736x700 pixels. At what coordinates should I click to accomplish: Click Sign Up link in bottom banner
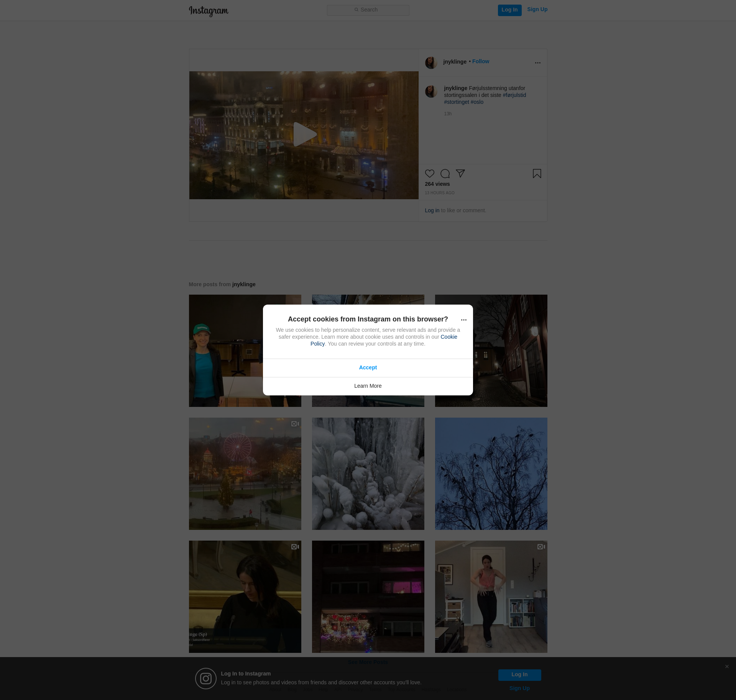tap(519, 689)
